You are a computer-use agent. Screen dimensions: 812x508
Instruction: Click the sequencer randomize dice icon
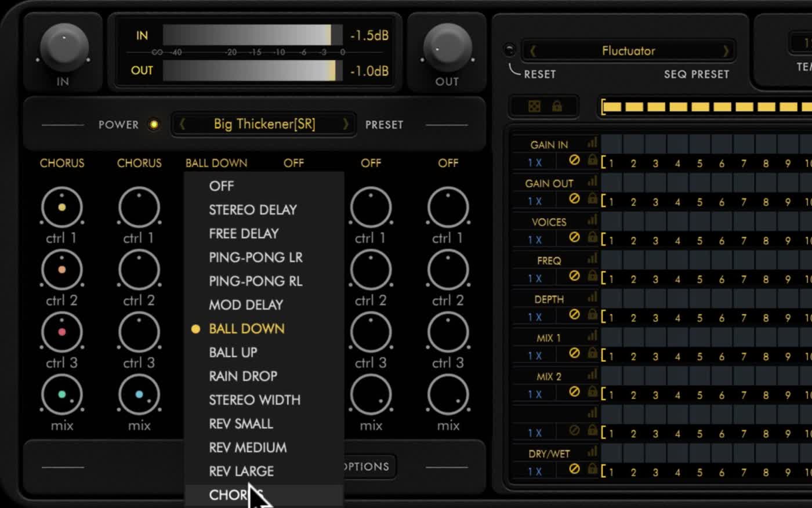point(534,106)
